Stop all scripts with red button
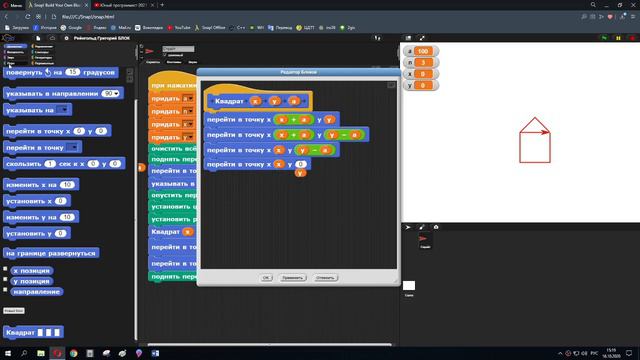This screenshot has height=360, width=640. [x=632, y=38]
